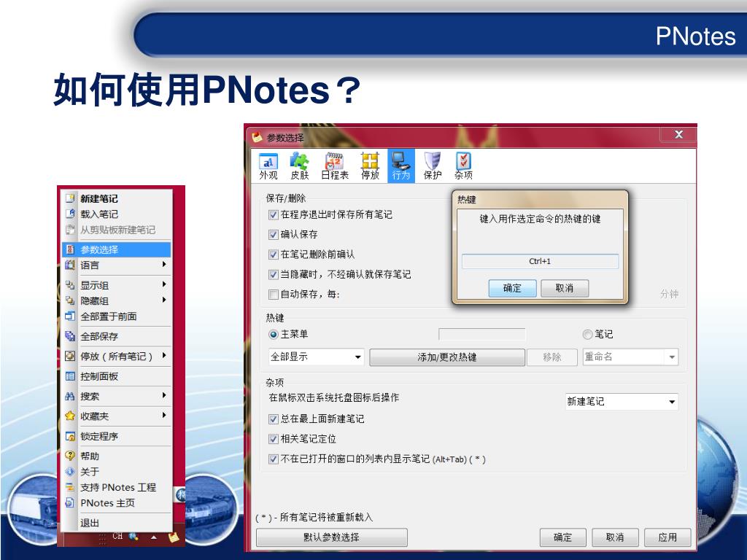The image size is (747, 560).
Task: Choose 从剪贴板新建笔记 menu entry
Action: 117,230
